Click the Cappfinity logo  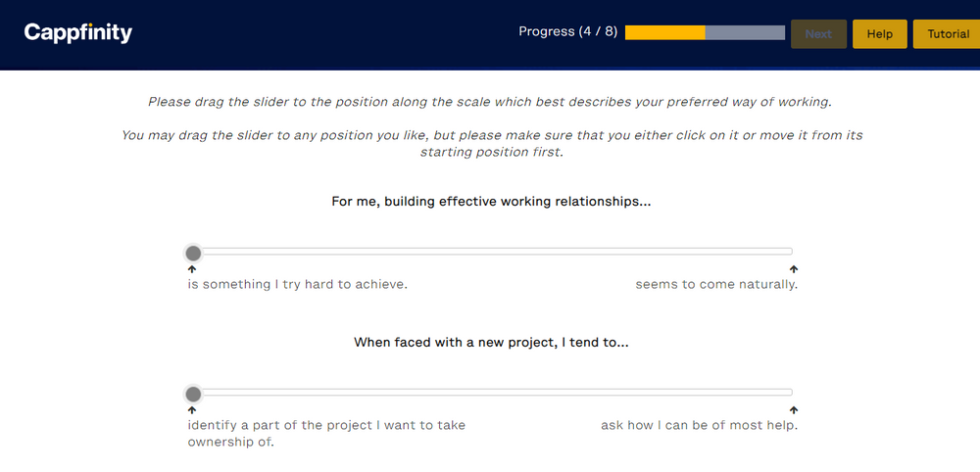tap(78, 33)
